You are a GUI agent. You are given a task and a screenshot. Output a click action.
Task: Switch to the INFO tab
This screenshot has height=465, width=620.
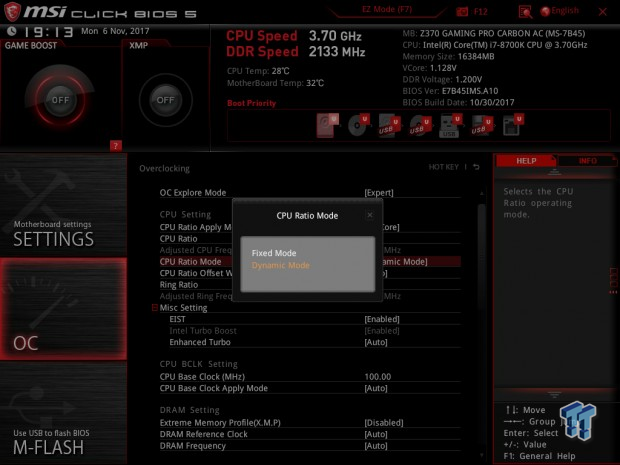pyautogui.click(x=587, y=161)
